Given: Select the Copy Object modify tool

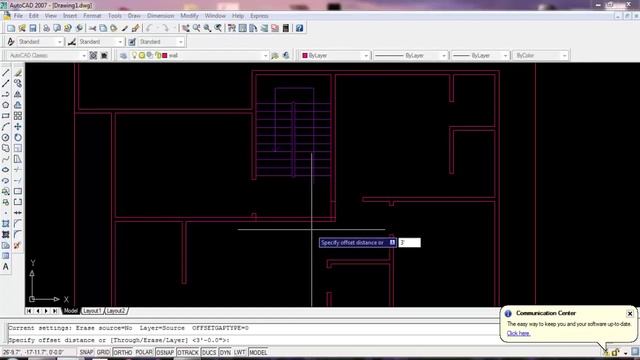Looking at the screenshot, I should pyautogui.click(x=18, y=83).
